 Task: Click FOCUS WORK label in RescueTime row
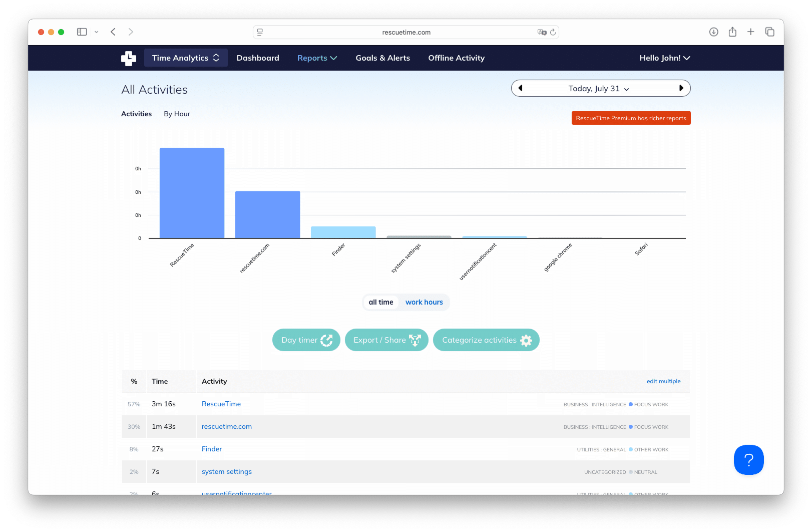tap(651, 405)
